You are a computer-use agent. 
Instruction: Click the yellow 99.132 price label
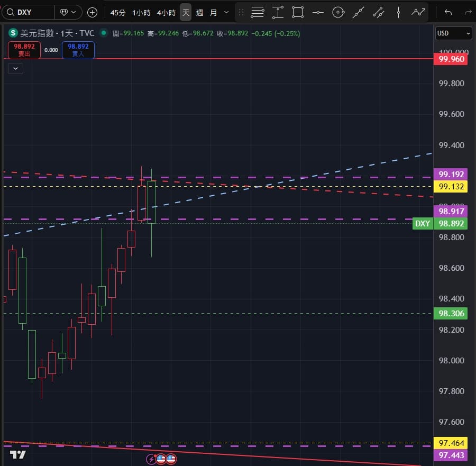(451, 186)
